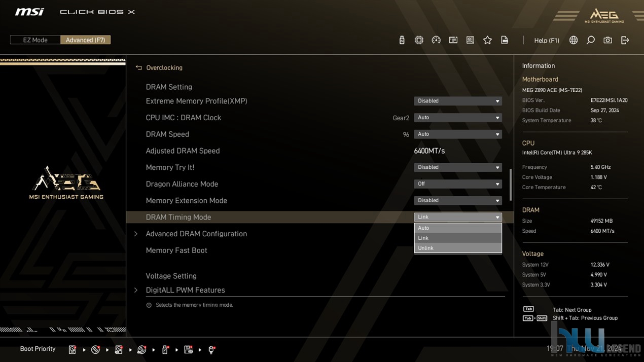Open Help (F1)
Screen dimensions: 644x362
(547, 41)
